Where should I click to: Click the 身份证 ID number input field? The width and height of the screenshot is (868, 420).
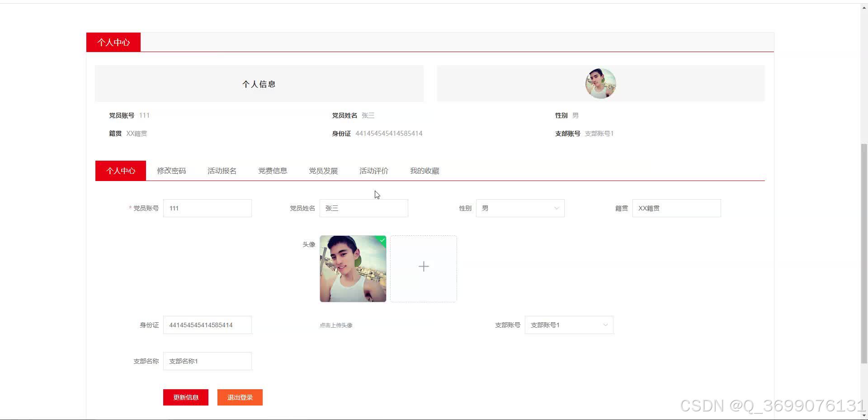pos(207,325)
